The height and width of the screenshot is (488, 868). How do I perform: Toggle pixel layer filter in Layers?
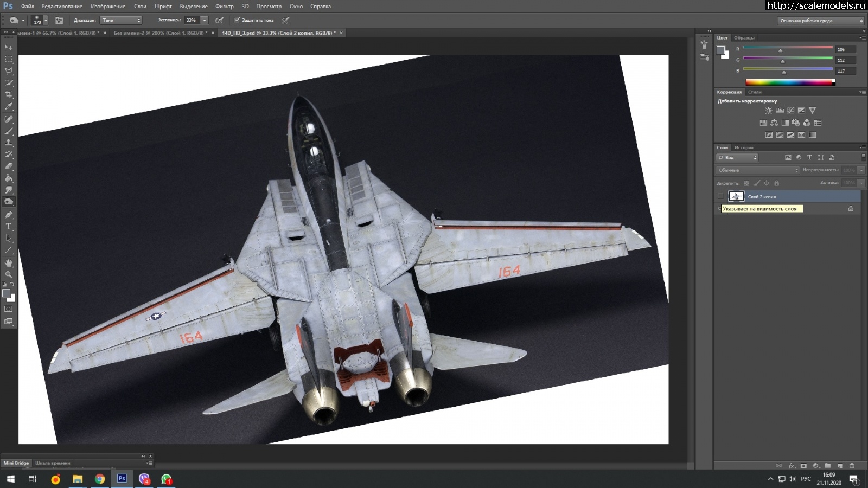coord(788,158)
